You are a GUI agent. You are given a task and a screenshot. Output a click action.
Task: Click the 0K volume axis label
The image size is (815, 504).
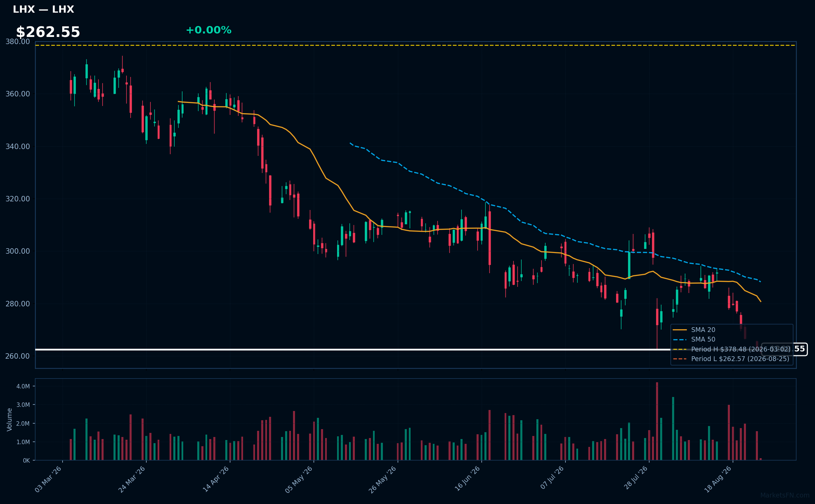click(x=26, y=461)
